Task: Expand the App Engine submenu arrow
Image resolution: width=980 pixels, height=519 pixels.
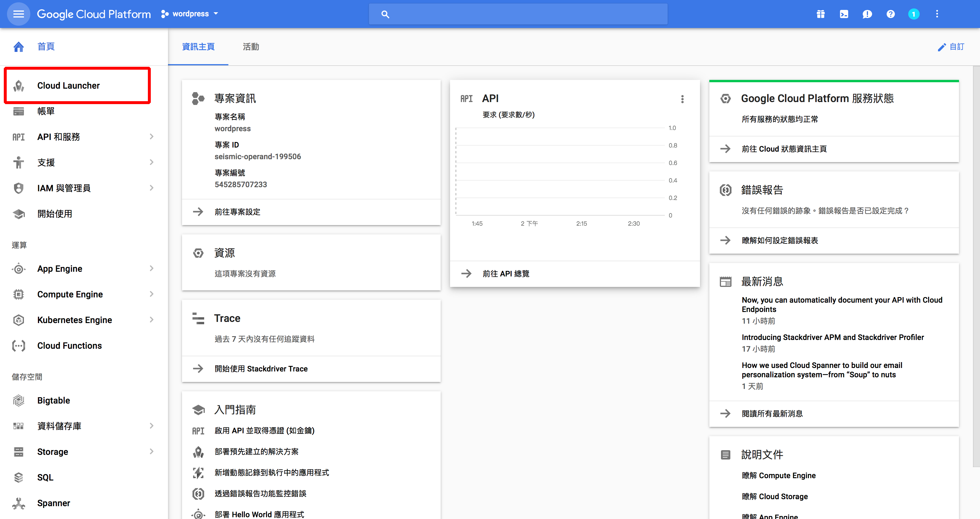Action: 151,269
